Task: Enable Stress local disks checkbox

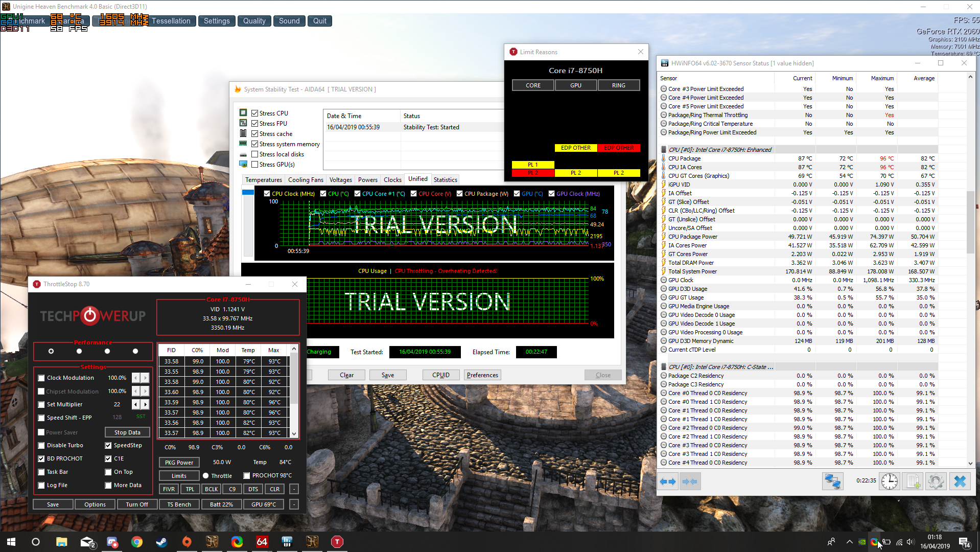Action: pyautogui.click(x=254, y=154)
